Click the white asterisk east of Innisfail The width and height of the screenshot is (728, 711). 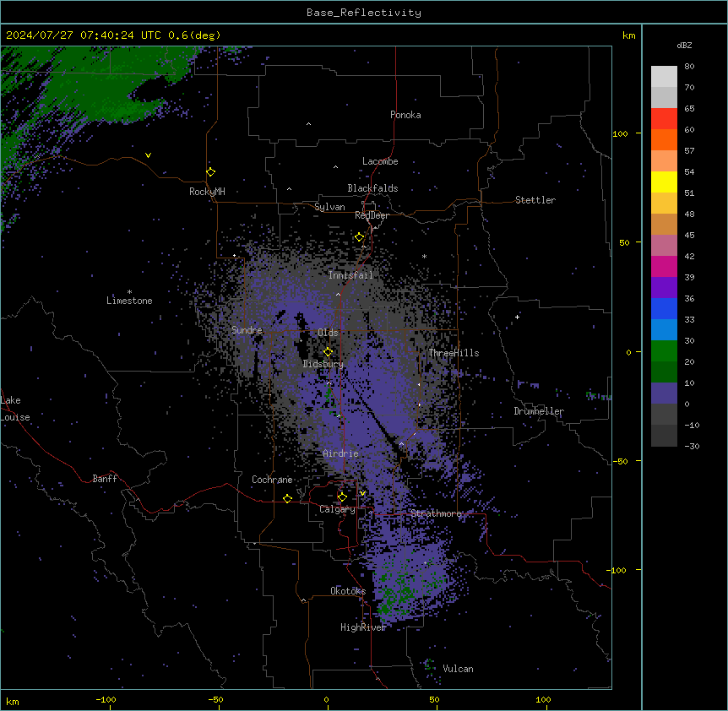pos(424,256)
